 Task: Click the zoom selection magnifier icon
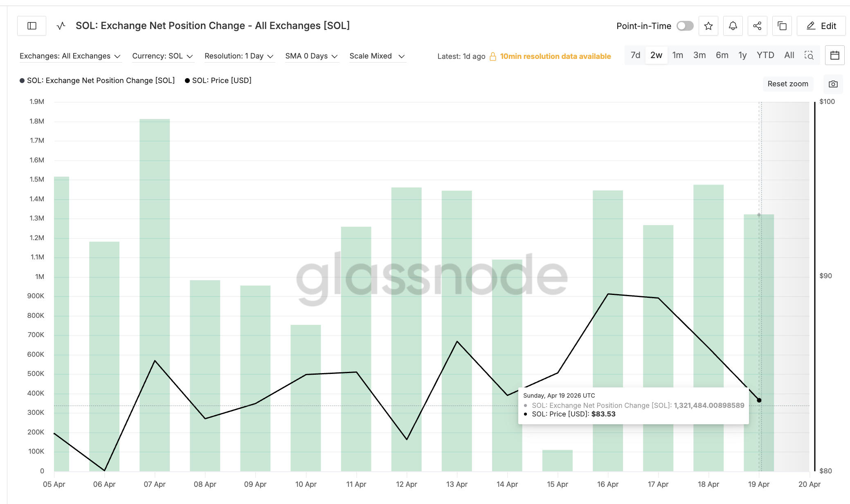[x=809, y=55]
